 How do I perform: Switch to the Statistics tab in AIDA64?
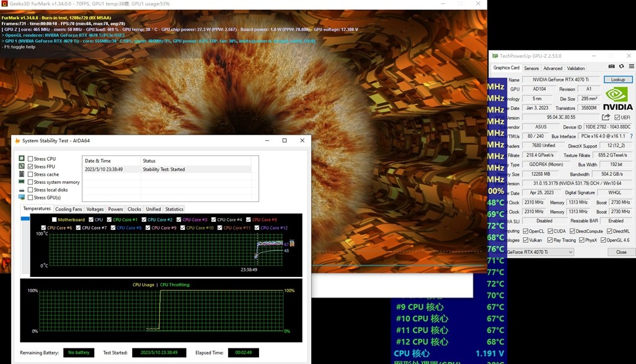pyautogui.click(x=174, y=209)
